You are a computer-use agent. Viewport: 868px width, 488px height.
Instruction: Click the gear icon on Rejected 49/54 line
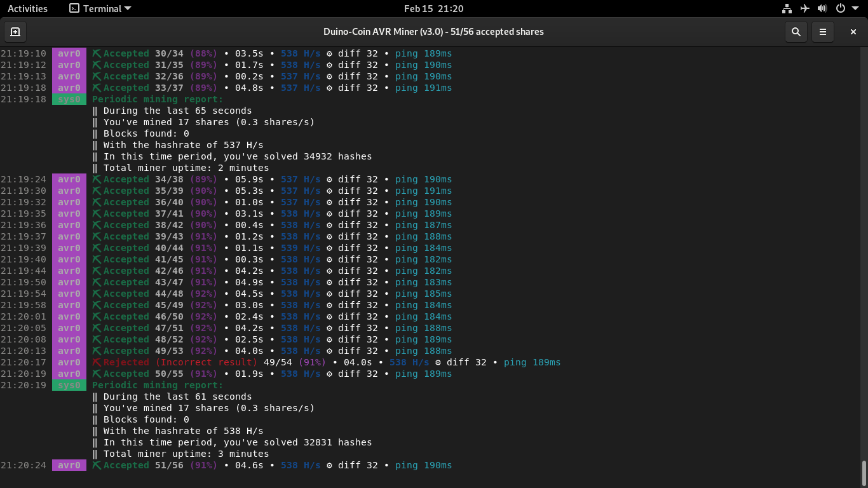pos(438,362)
